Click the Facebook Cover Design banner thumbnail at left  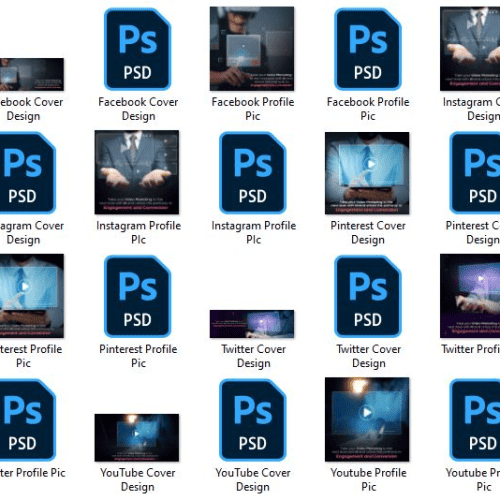pyautogui.click(x=32, y=74)
